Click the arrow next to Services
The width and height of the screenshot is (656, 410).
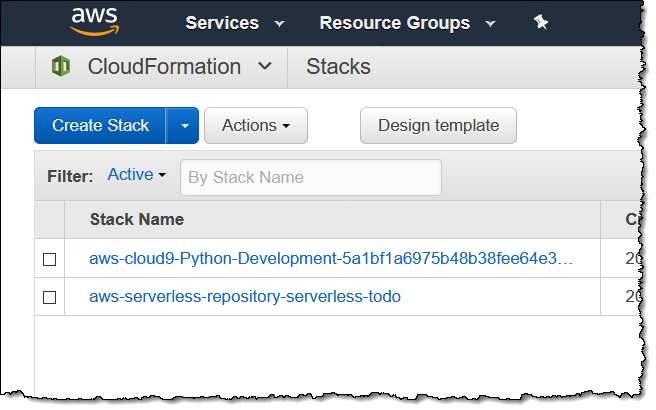click(279, 24)
